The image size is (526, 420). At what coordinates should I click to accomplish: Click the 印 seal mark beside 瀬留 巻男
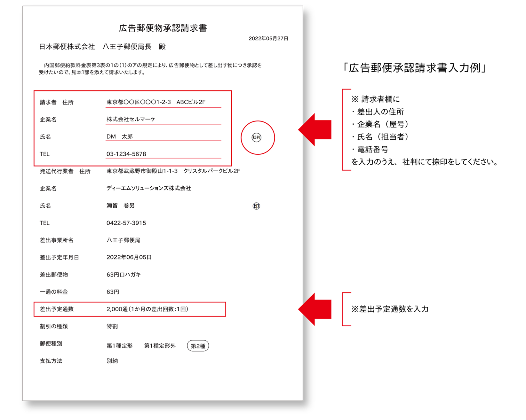pyautogui.click(x=257, y=206)
